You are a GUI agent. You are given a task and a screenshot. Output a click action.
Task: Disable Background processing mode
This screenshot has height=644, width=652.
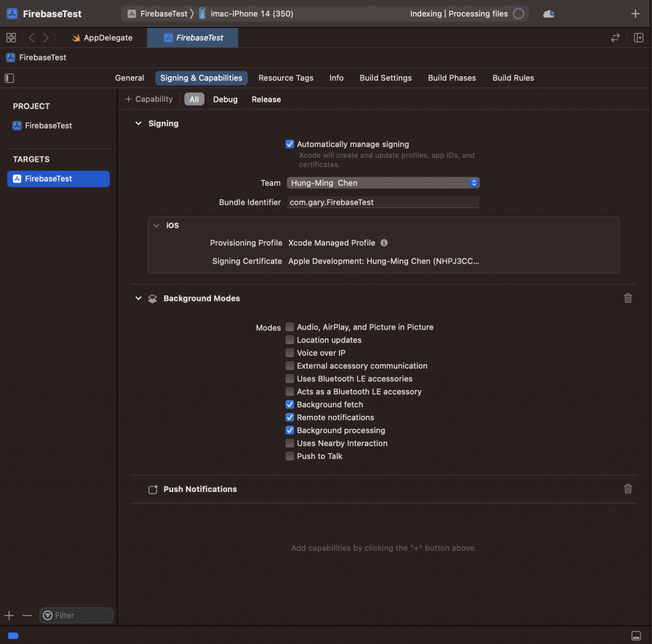(290, 430)
